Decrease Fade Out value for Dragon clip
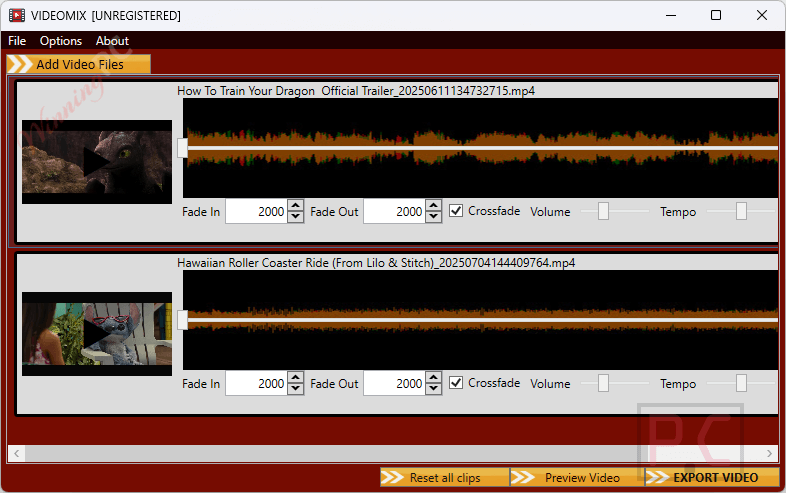786x493 pixels. pyautogui.click(x=434, y=217)
